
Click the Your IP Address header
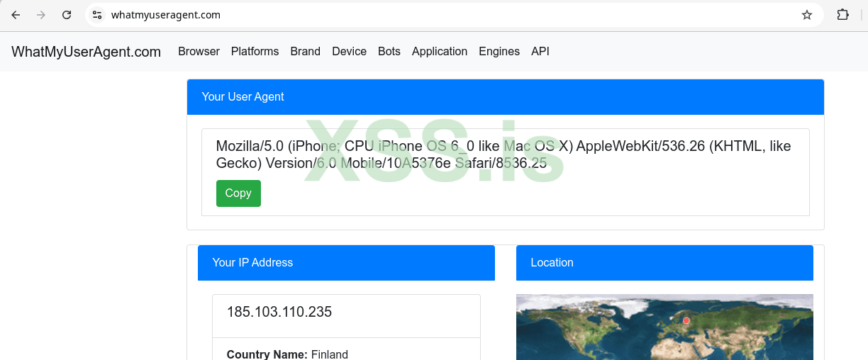click(346, 263)
